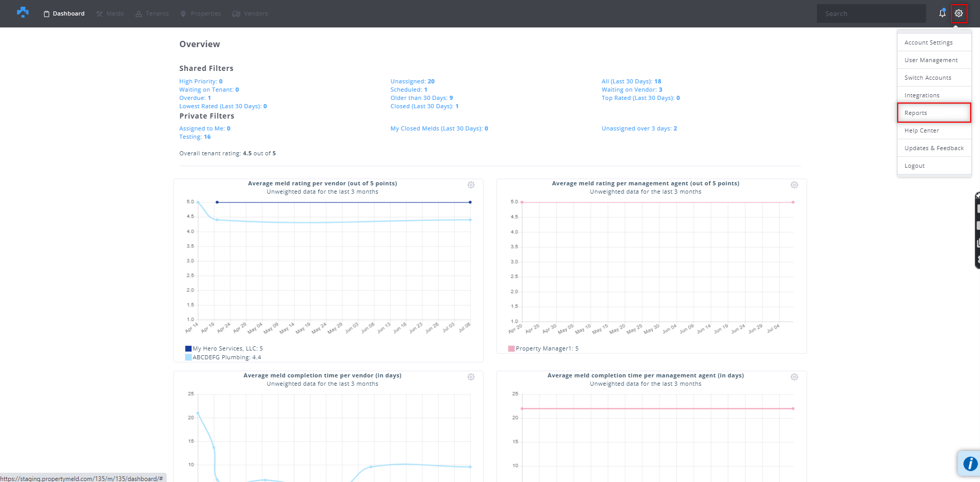Open settings gear on agent completion time chart
The image size is (980, 482).
[794, 377]
